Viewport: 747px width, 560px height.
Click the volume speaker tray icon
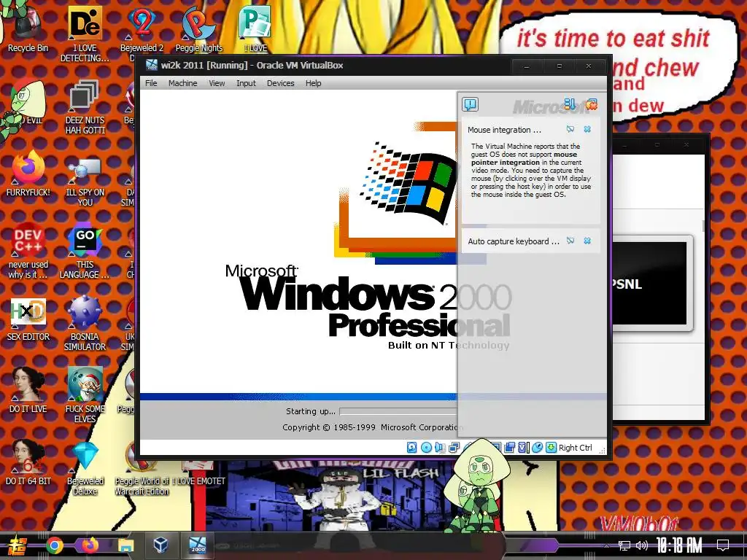click(x=641, y=545)
